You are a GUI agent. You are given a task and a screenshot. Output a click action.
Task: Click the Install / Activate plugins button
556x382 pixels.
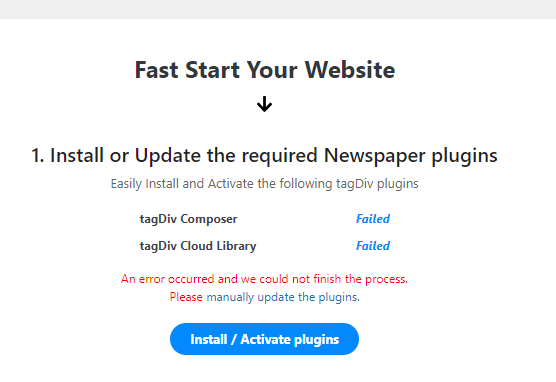coord(264,339)
